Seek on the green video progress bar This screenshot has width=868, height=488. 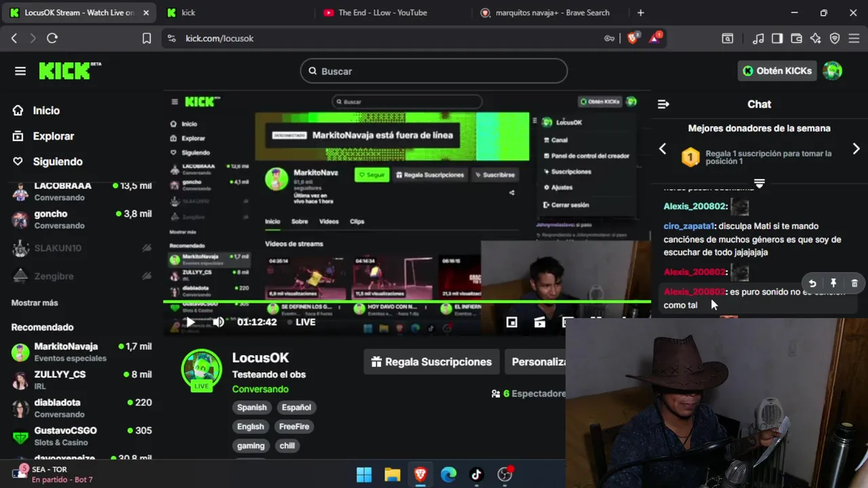pyautogui.click(x=407, y=302)
